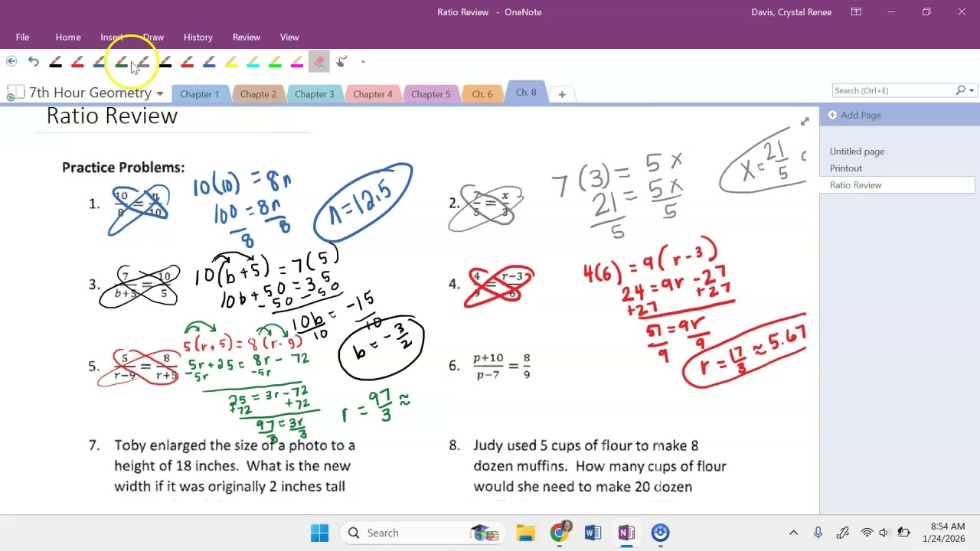Viewport: 980px width, 551px height.
Task: Select the green pen in the toolbar
Action: (121, 62)
